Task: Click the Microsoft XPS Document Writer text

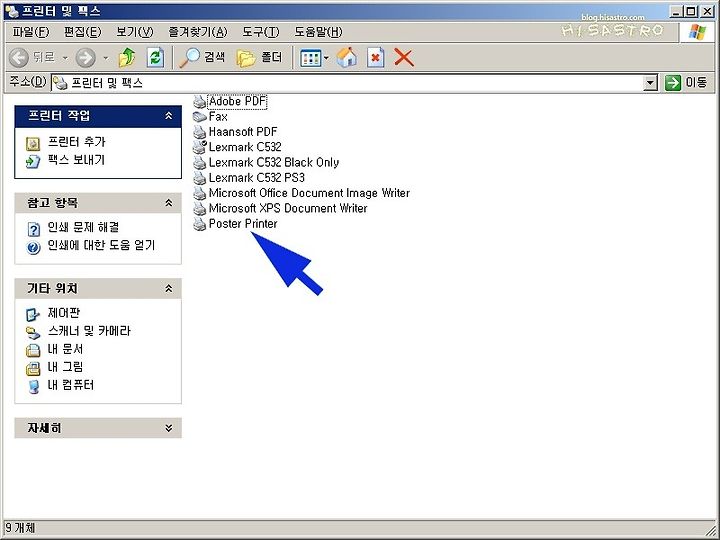Action: coord(288,208)
